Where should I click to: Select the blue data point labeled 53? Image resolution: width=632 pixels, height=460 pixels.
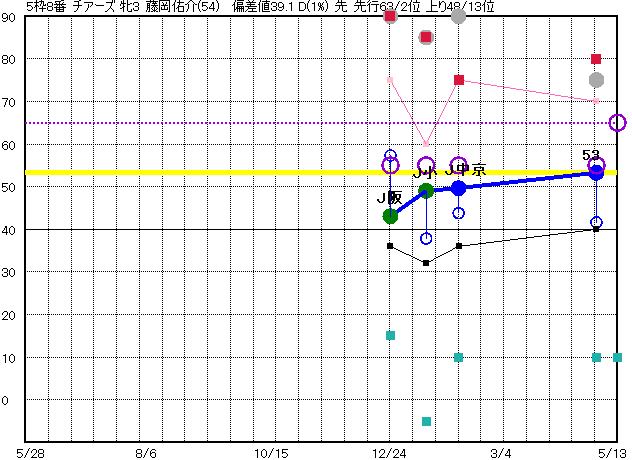point(596,172)
